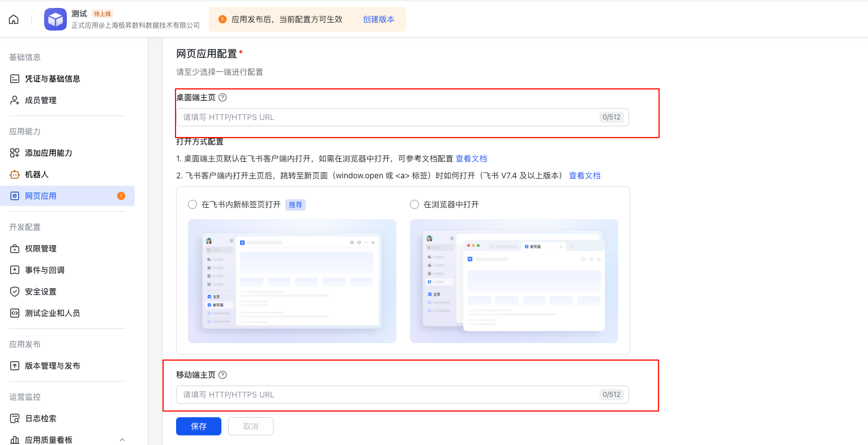Click the home icon in top bar
Image resolution: width=868 pixels, height=445 pixels.
pos(14,19)
